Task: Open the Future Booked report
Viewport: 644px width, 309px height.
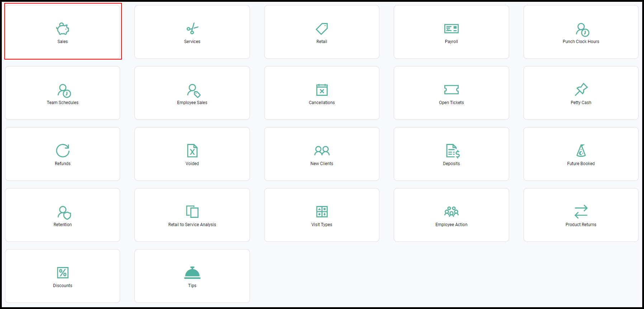Action: tap(581, 154)
